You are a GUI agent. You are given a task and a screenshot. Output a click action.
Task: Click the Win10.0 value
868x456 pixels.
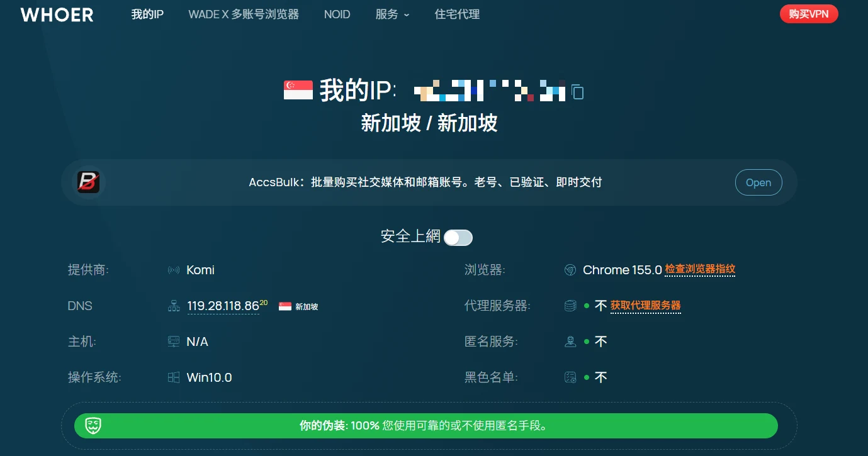tap(210, 378)
